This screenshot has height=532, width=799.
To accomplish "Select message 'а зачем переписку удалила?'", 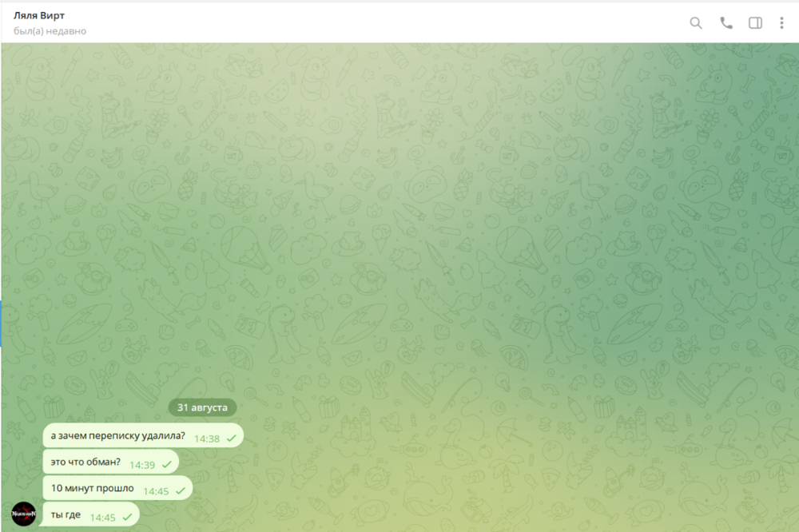I will coord(117,436).
